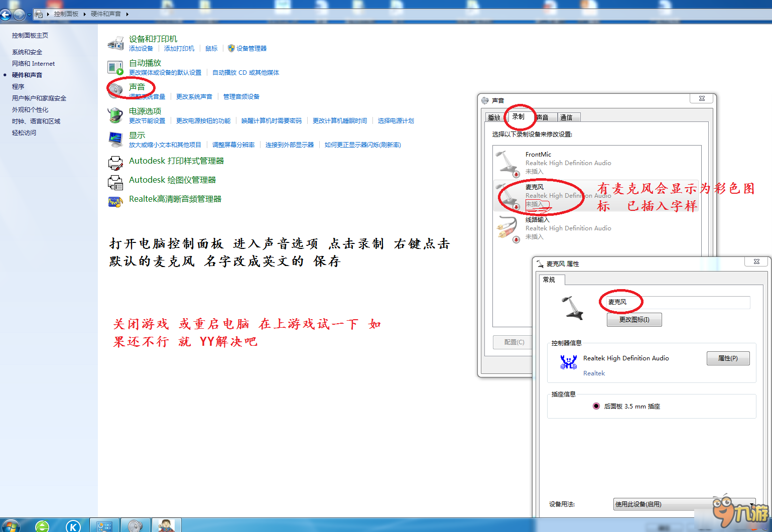Open 外观和个性化 sidebar category
772x532 pixels.
(x=30, y=110)
